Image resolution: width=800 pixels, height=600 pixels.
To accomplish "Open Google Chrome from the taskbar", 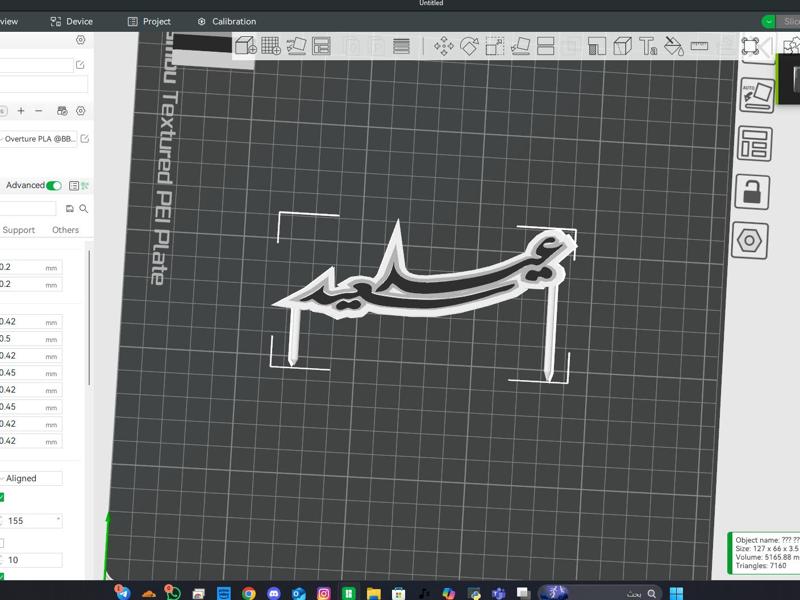I will [x=248, y=593].
